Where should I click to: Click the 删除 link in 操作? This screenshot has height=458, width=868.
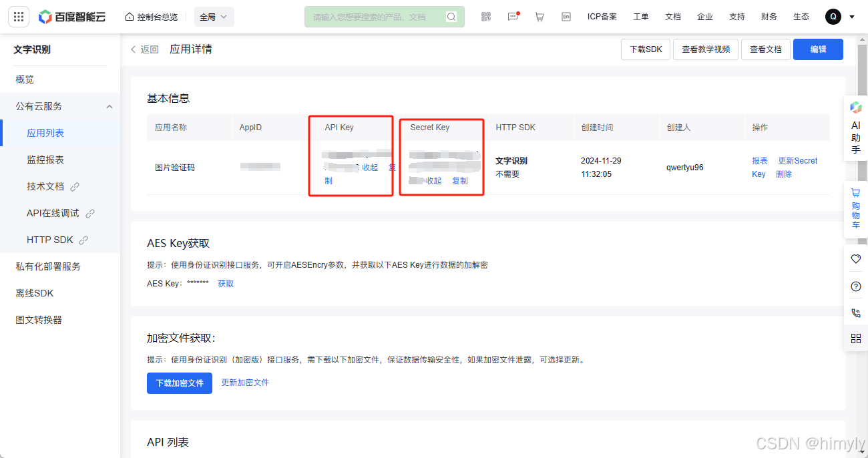point(784,174)
